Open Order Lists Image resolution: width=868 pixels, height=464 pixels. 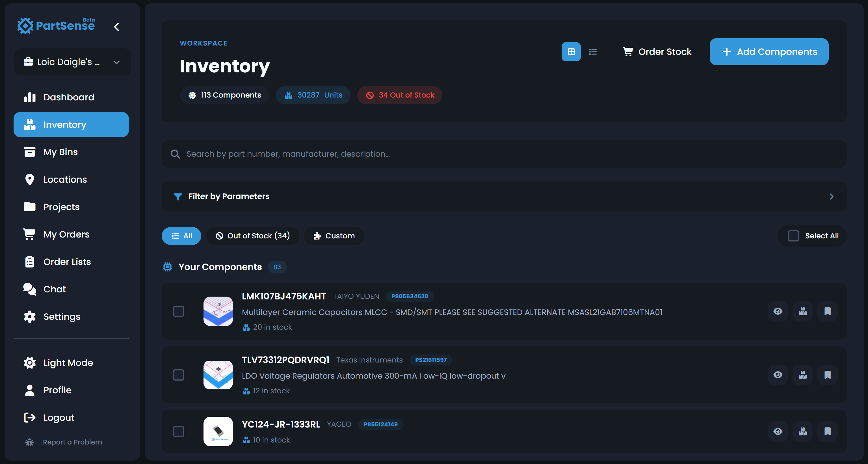click(71, 262)
